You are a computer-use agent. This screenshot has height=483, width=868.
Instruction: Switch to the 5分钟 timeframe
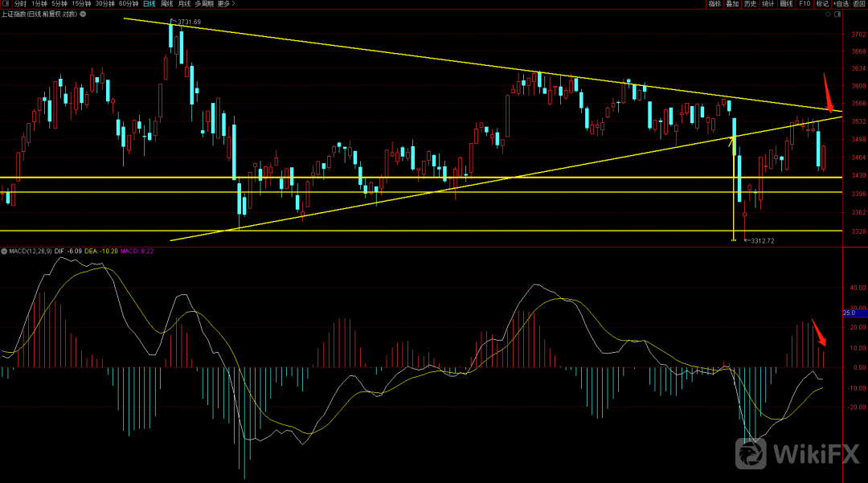pyautogui.click(x=59, y=4)
